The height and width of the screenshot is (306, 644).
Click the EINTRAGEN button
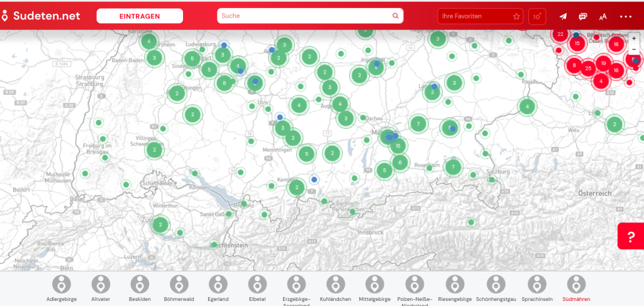(x=140, y=16)
